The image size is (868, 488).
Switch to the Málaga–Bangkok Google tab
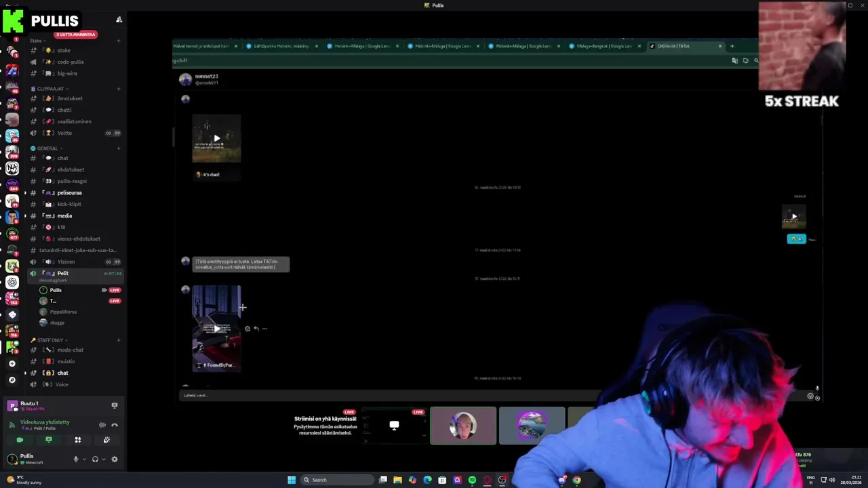coord(604,46)
